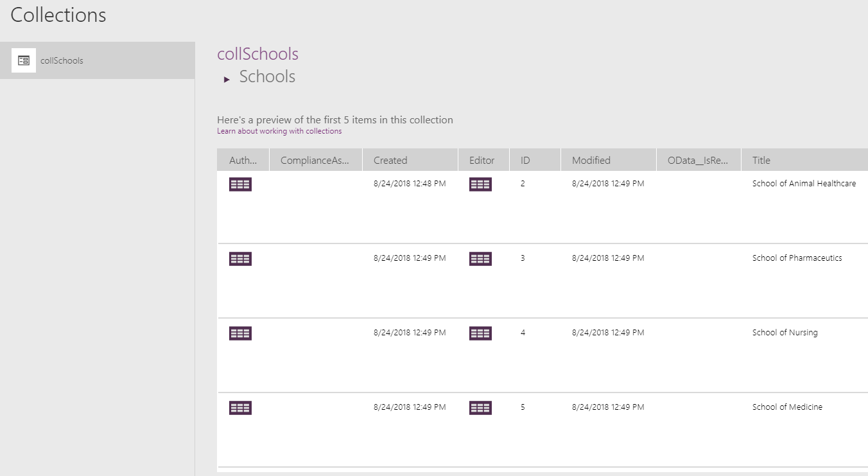Select the ID column header

click(525, 161)
